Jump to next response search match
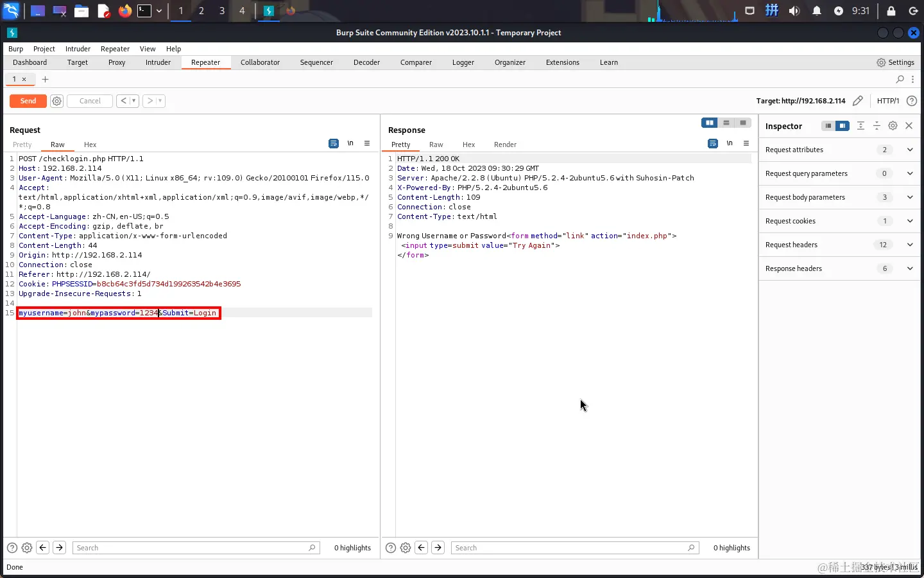 click(x=438, y=548)
